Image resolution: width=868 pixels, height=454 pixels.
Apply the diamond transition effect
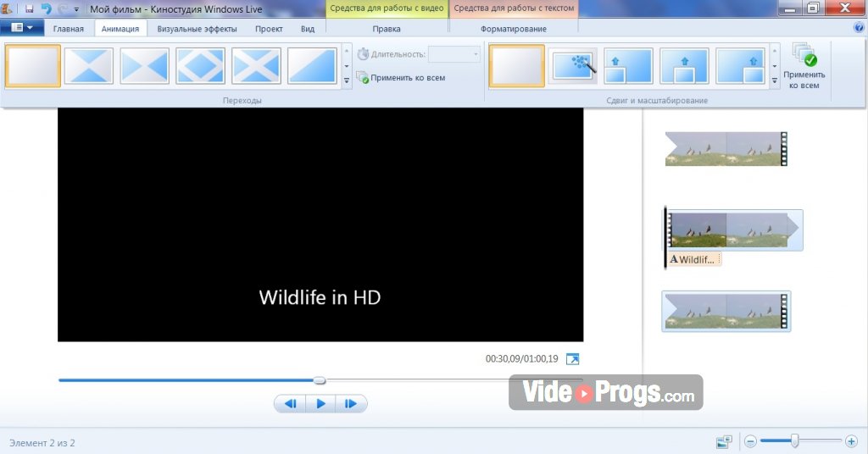(x=200, y=66)
